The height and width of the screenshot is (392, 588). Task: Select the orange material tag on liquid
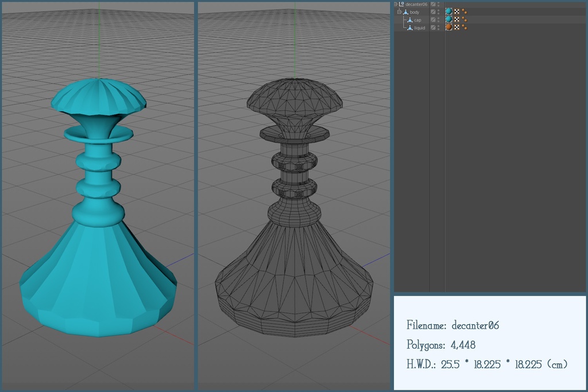[449, 27]
